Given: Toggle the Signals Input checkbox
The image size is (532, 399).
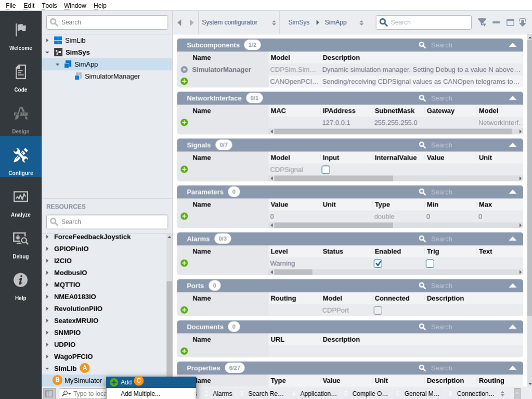Looking at the screenshot, I should 326,170.
